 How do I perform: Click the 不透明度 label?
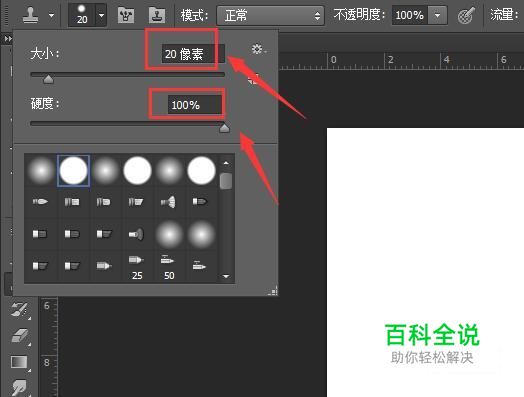pyautogui.click(x=360, y=15)
